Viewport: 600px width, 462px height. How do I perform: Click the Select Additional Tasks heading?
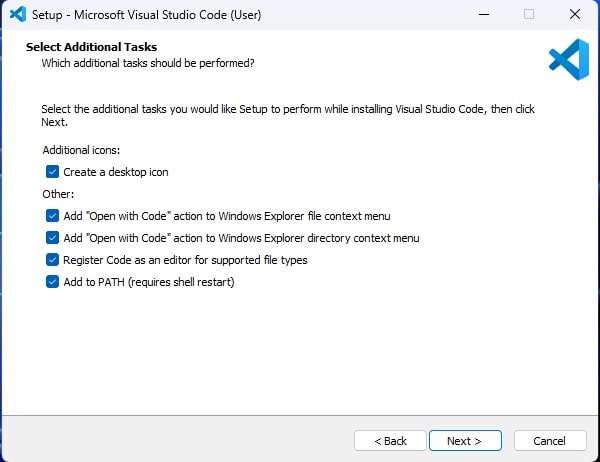(91, 47)
